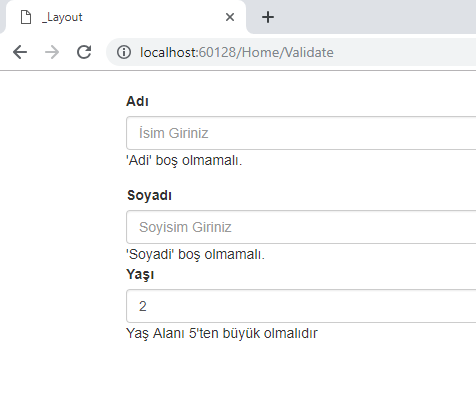
Task: Click the 'Soyadı' field label
Action: (149, 195)
